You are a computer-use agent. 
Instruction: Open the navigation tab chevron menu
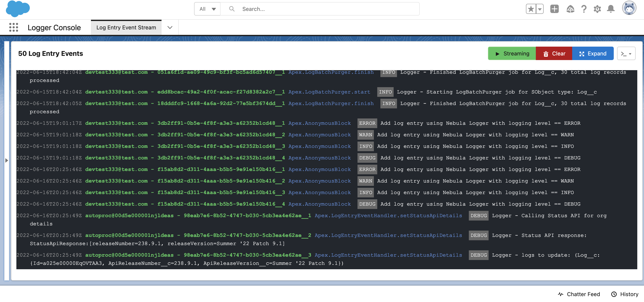pyautogui.click(x=170, y=27)
